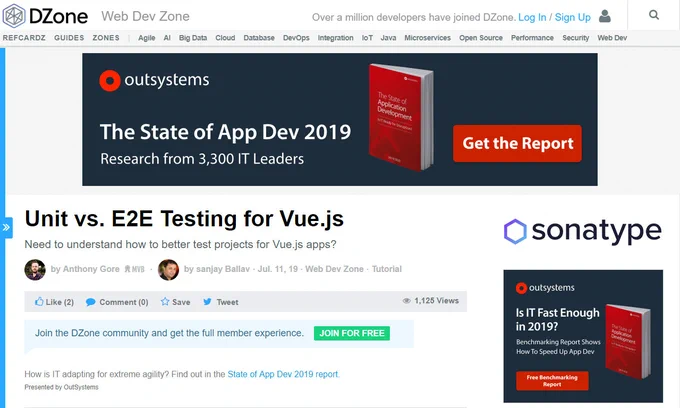Click the Web Dev Zone header title

[145, 16]
